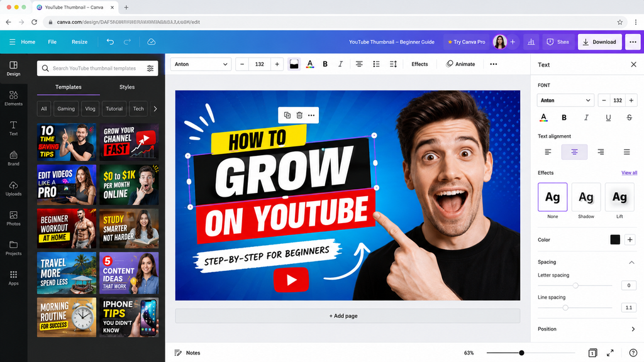Viewport: 644px width, 362px height.
Task: Open the File menu
Action: 52,42
